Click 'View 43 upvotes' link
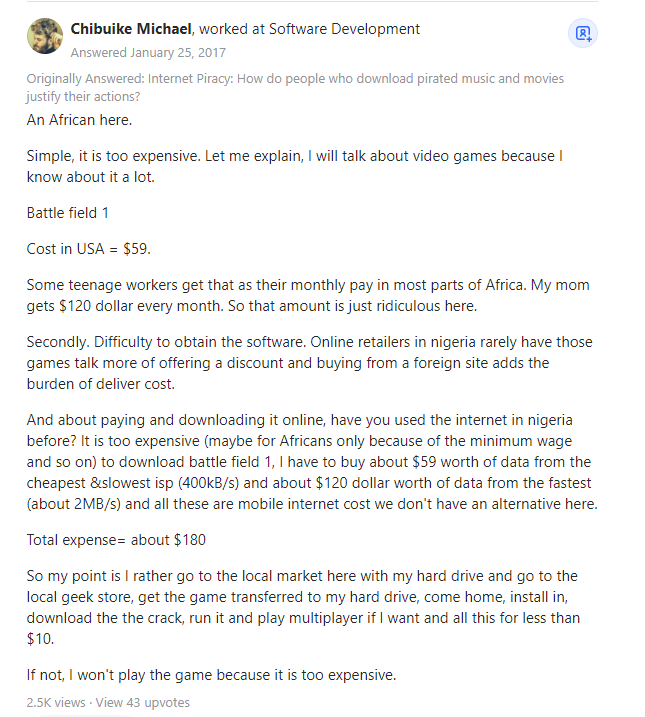Image resolution: width=645 pixels, height=717 pixels. 142,702
